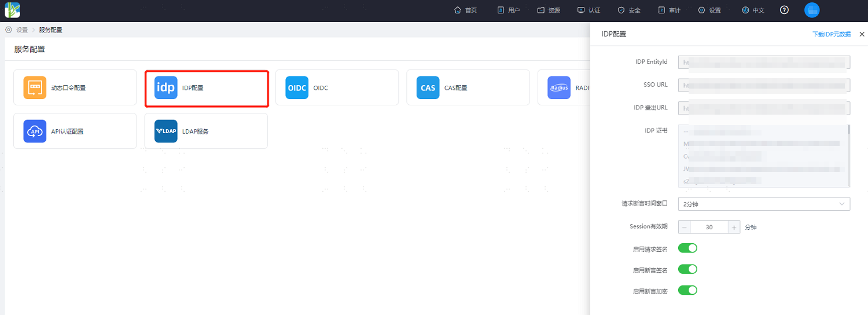Select the CAS配置 icon
The width and height of the screenshot is (868, 315).
click(428, 87)
